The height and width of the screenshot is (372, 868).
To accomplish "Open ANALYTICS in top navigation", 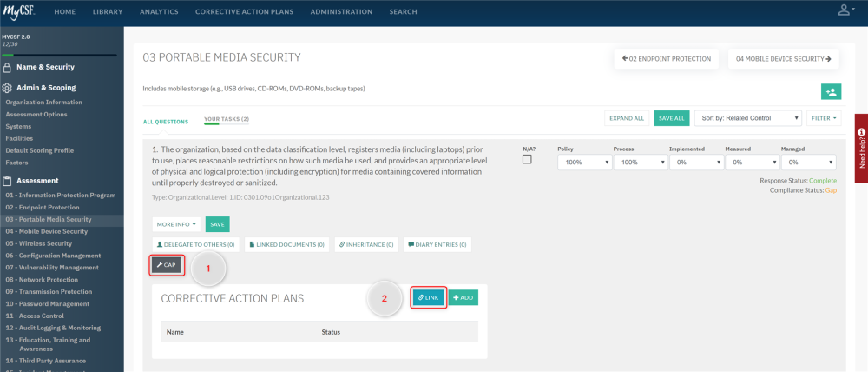I will (159, 11).
